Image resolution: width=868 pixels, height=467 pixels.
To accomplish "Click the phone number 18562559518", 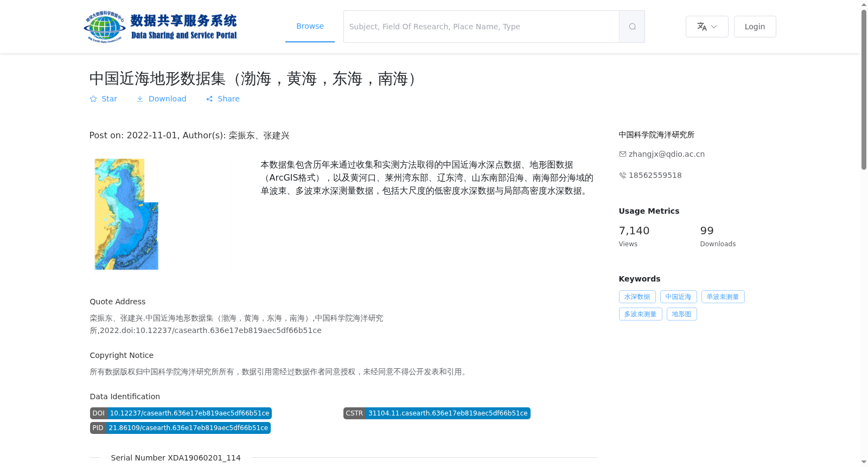I will pyautogui.click(x=655, y=175).
